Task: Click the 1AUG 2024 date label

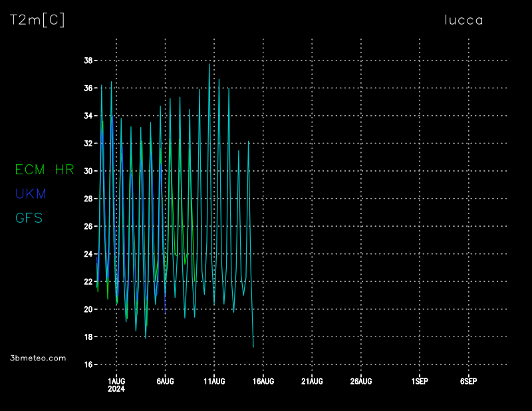Action: pos(116,384)
